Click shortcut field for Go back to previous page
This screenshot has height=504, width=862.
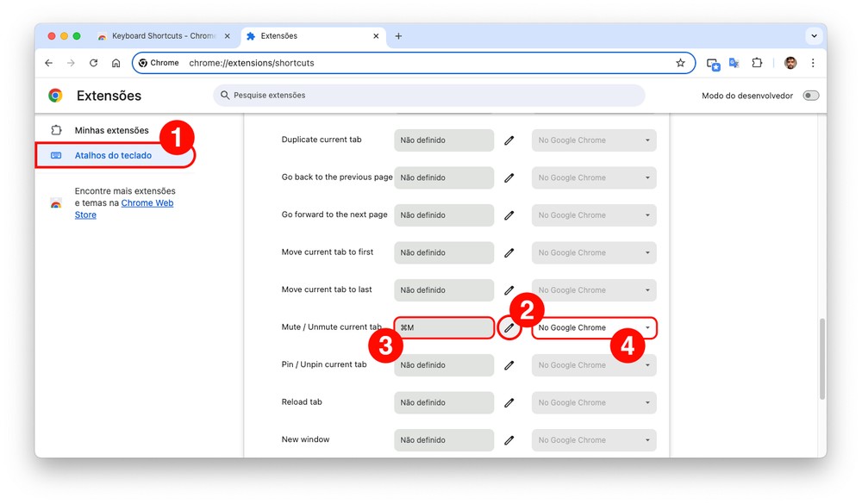click(444, 177)
